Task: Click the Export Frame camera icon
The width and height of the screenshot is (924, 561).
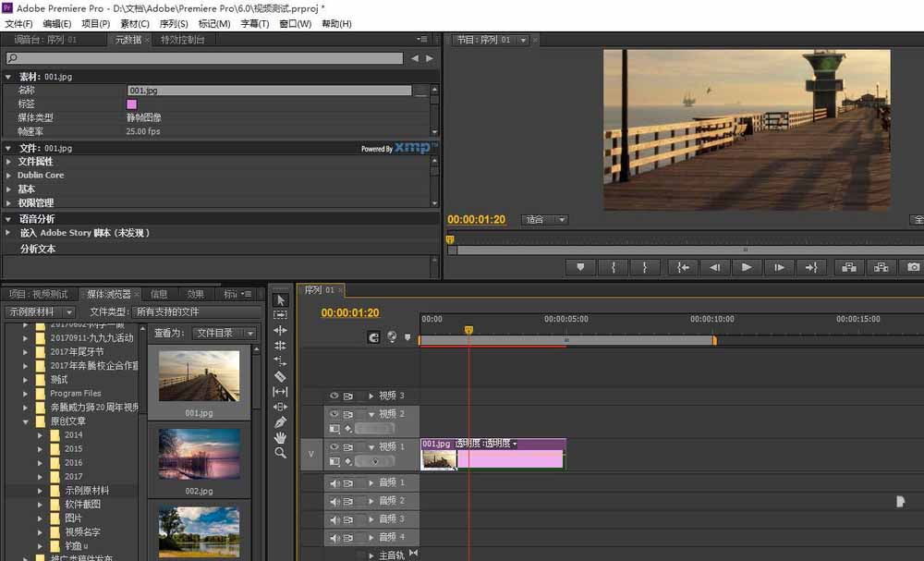Action: coord(913,266)
